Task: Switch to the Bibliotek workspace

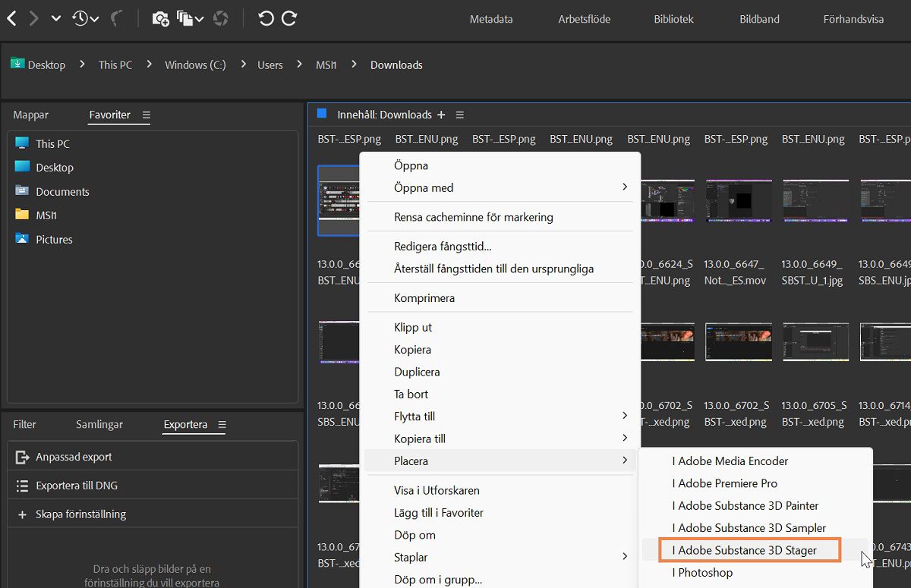Action: pyautogui.click(x=673, y=19)
